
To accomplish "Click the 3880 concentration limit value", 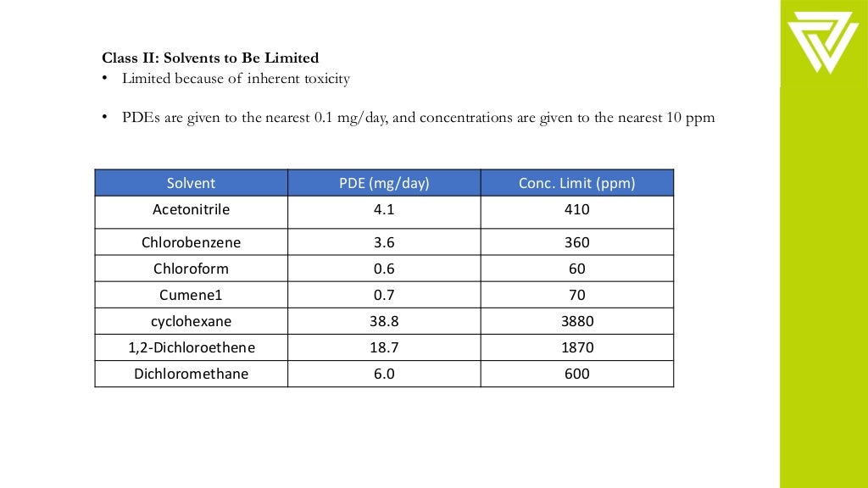I will tap(576, 321).
